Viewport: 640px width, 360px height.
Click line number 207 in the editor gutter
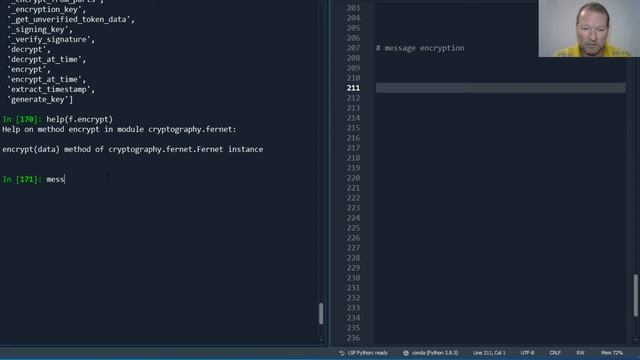click(x=353, y=48)
